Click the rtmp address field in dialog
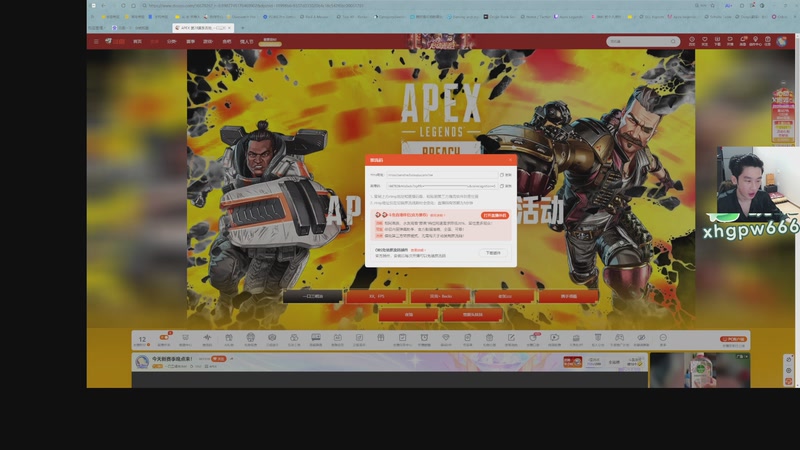Viewport: 800px width, 450px height. pyautogui.click(x=442, y=174)
